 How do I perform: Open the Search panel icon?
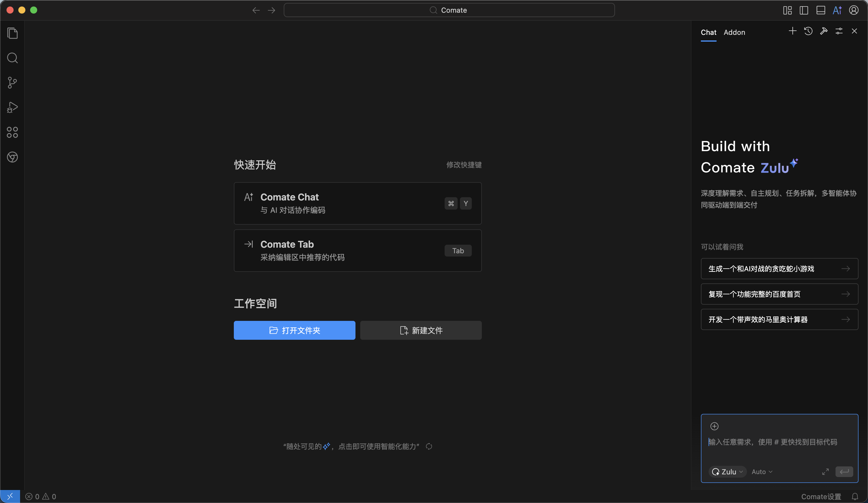pos(12,58)
